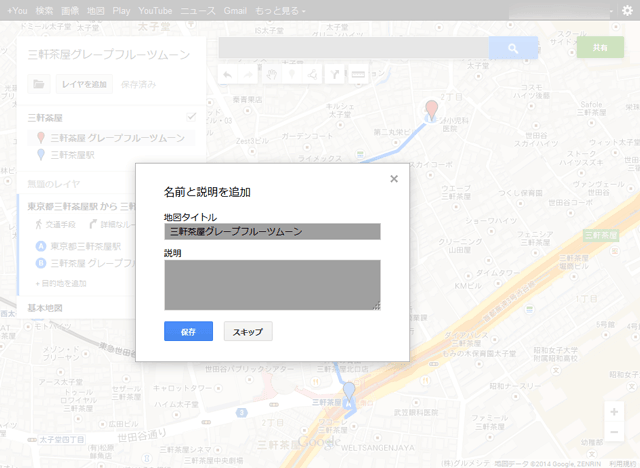
Task: Click +You in the top bar
Action: pyautogui.click(x=17, y=11)
